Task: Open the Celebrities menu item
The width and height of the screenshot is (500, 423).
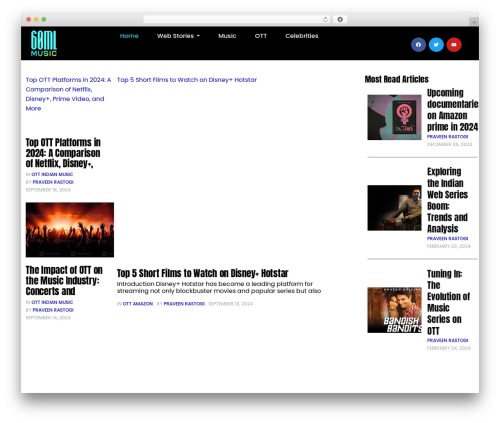Action: [x=302, y=36]
